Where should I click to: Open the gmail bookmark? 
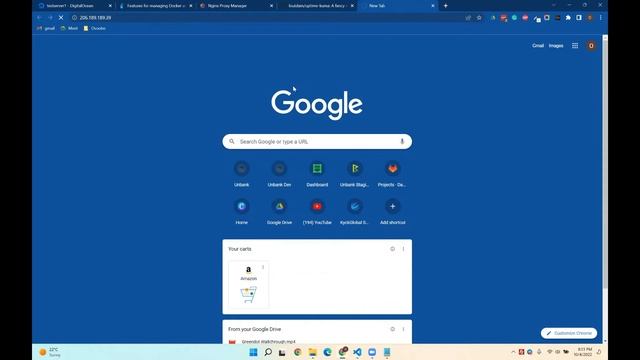click(x=46, y=28)
